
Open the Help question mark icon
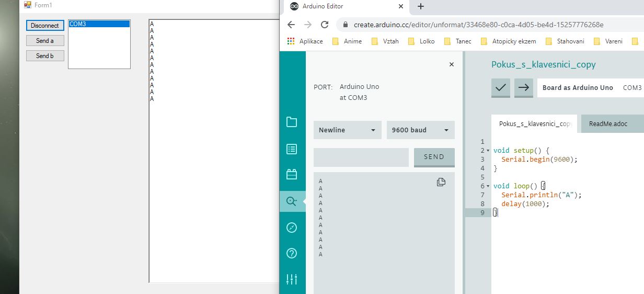coord(292,254)
